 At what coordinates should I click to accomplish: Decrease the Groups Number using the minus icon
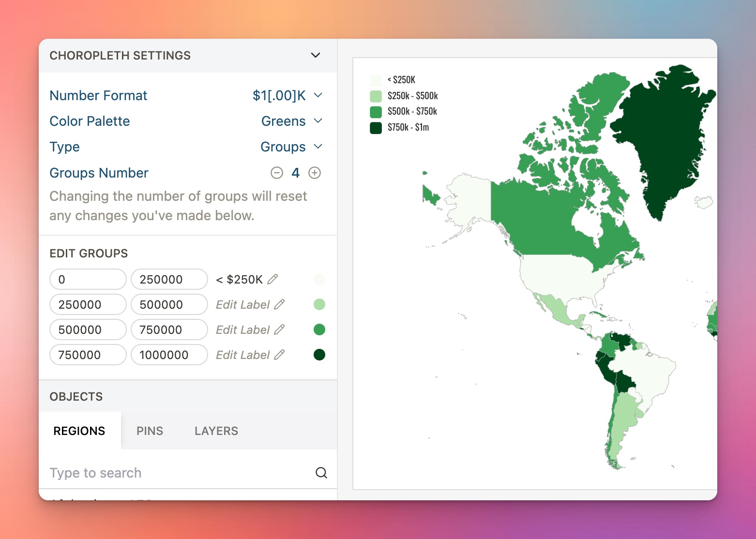click(x=276, y=173)
